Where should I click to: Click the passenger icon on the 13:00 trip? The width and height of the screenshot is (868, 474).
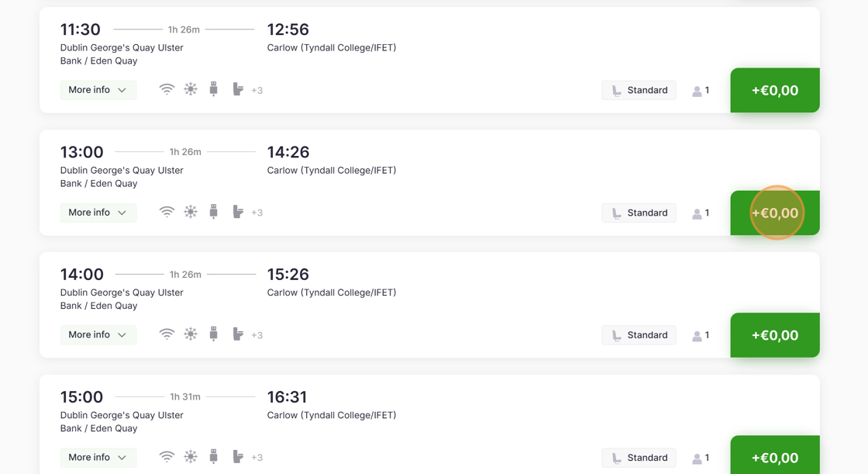697,213
